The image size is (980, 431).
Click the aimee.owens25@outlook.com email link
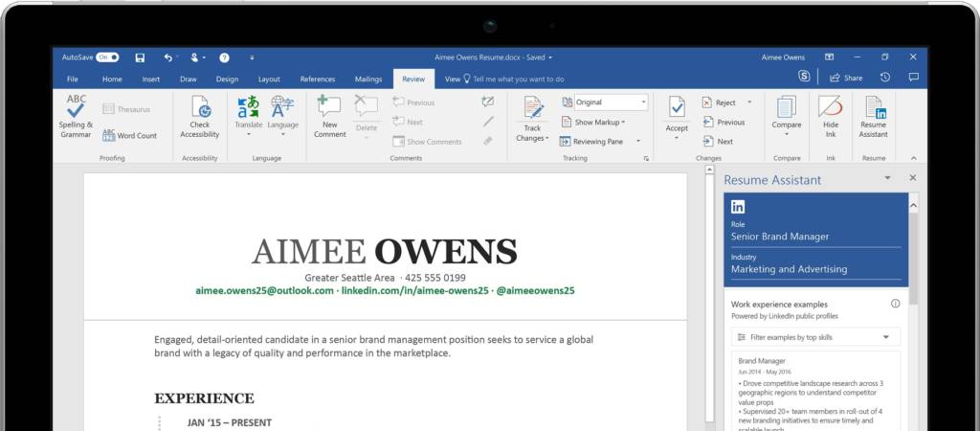(x=264, y=291)
